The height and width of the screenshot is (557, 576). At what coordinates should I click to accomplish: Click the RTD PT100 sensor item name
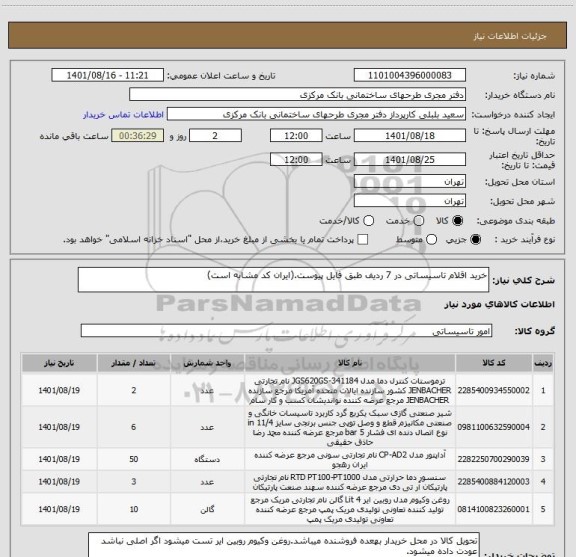pyautogui.click(x=350, y=482)
